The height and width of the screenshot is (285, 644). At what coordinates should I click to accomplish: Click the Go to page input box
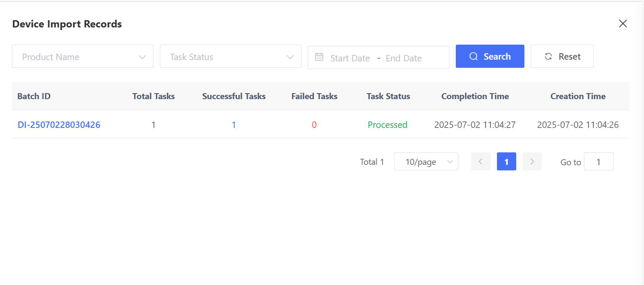599,162
